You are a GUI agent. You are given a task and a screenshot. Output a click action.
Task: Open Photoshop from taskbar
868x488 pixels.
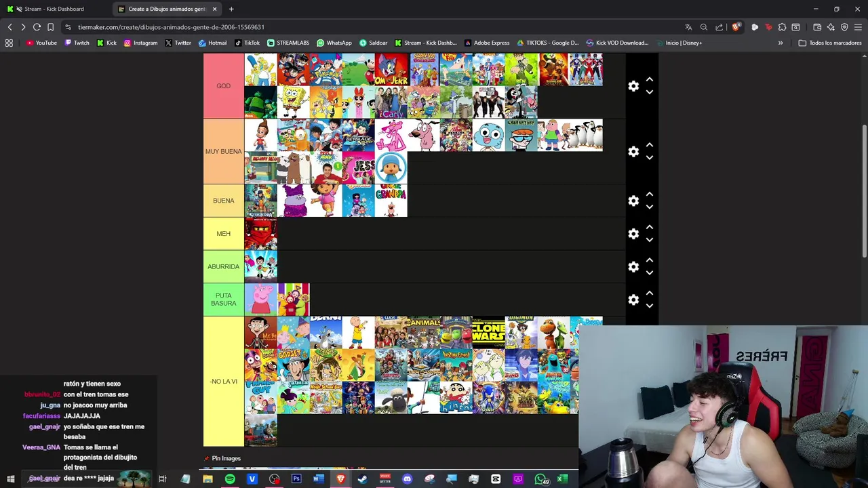point(296,479)
